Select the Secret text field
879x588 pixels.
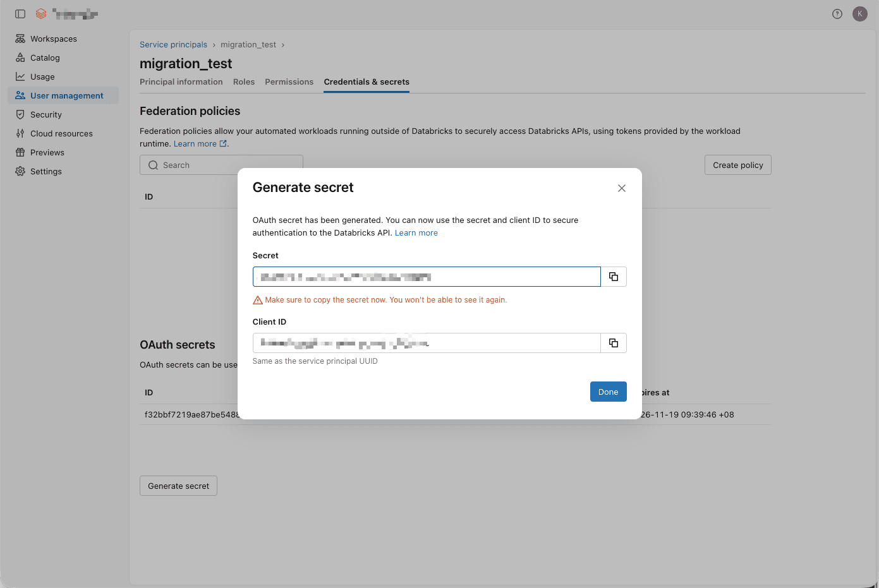click(427, 277)
